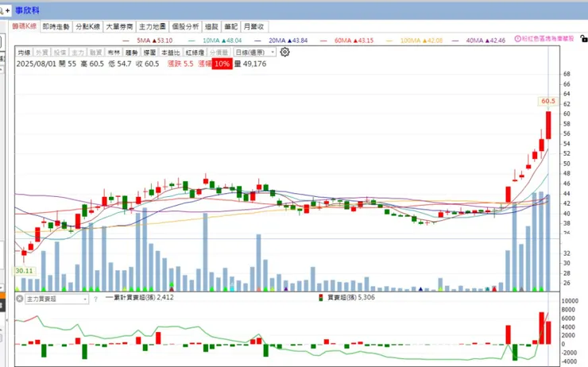Switch to the 籌碼K線 tab
The height and width of the screenshot is (367, 588).
pos(25,26)
